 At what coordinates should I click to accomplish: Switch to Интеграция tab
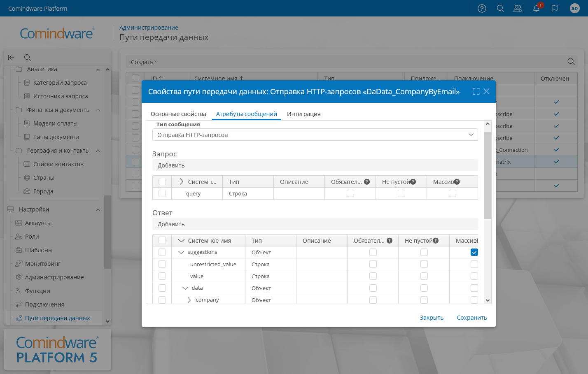click(304, 114)
